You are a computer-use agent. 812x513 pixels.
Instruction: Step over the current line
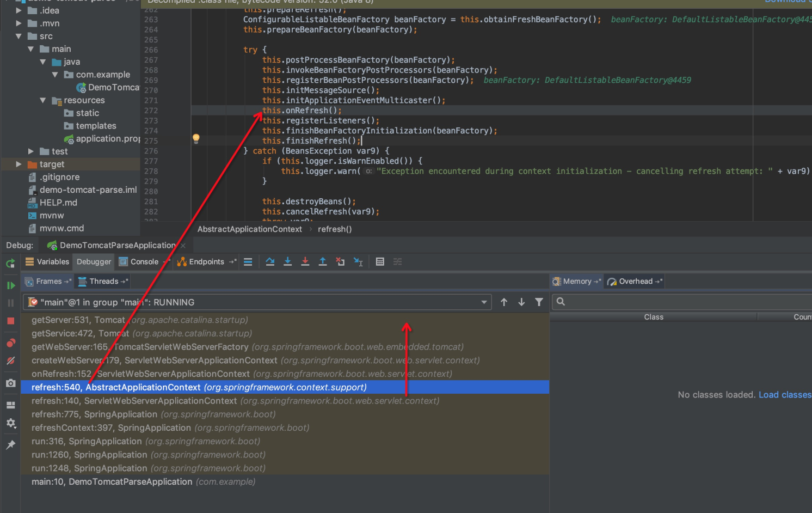point(270,262)
